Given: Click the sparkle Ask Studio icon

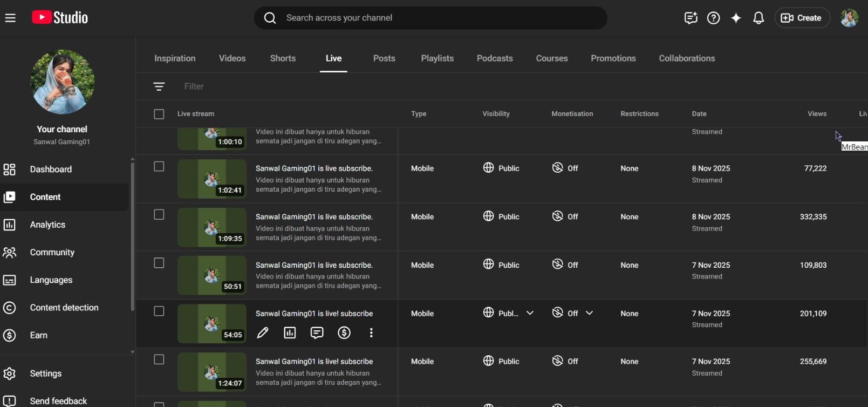Looking at the screenshot, I should pos(736,18).
